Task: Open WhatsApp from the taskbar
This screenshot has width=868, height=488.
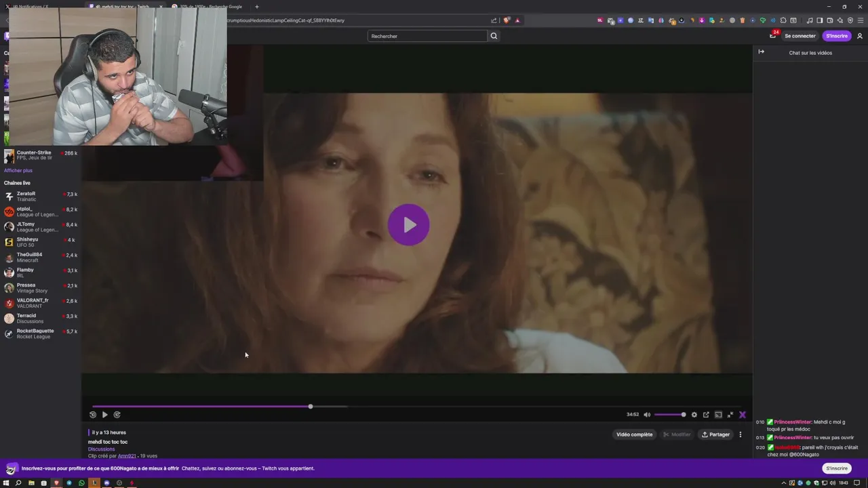Action: 81,483
